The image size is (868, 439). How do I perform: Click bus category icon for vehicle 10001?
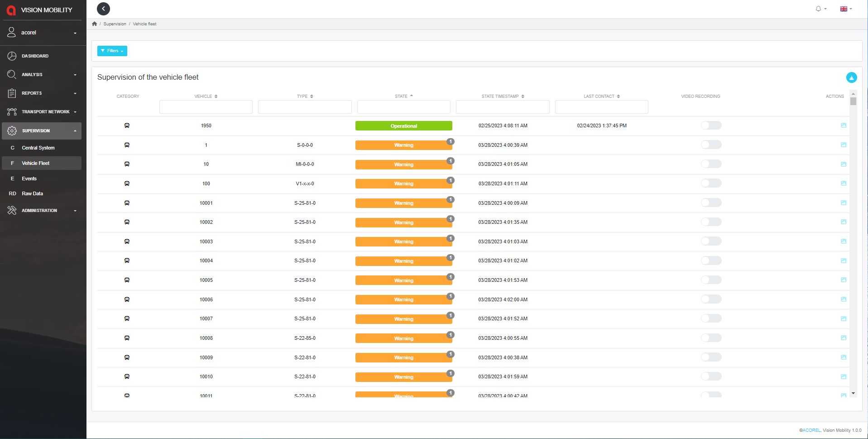tap(127, 203)
